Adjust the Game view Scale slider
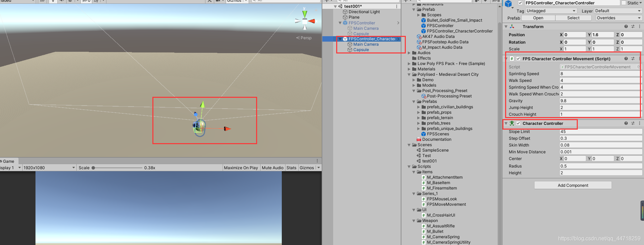The width and height of the screenshot is (644, 245). click(x=117, y=168)
